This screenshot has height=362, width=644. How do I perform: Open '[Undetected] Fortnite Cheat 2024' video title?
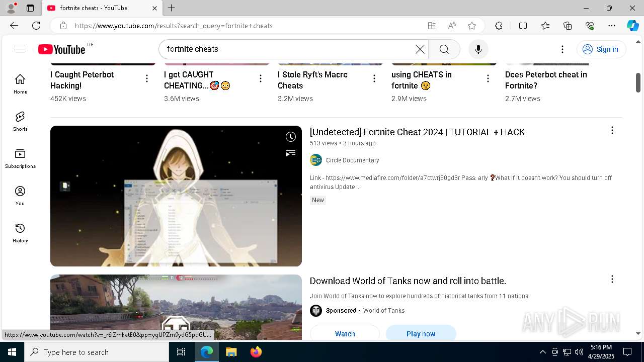click(x=417, y=132)
